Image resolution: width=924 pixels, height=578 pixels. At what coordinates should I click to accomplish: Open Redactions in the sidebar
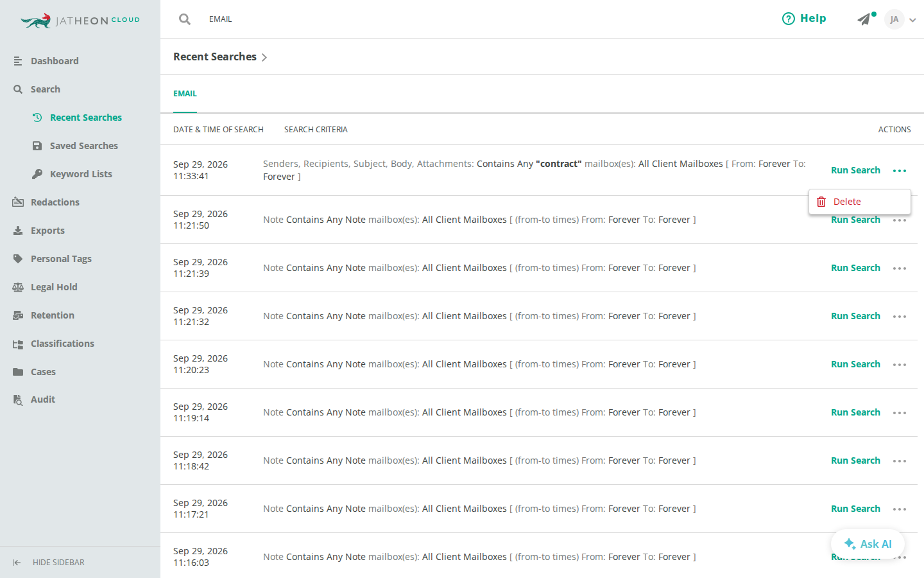click(46, 202)
